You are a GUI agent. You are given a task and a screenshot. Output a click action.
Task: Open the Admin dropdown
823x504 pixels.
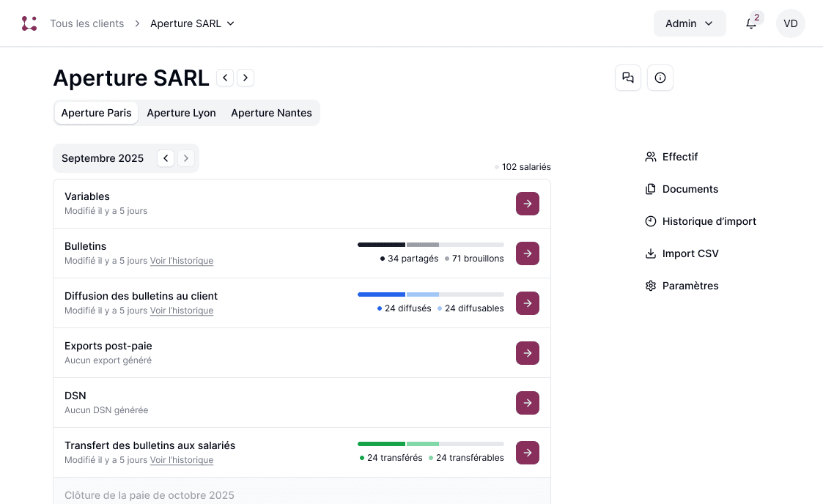(x=690, y=23)
